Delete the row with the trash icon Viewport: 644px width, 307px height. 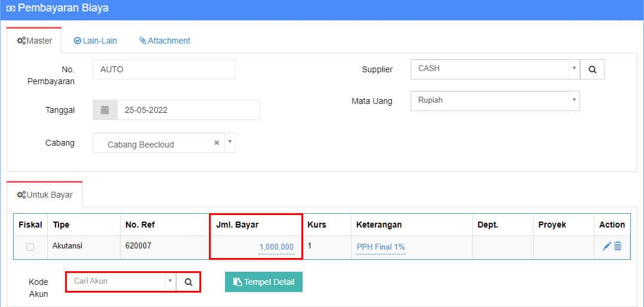(618, 246)
